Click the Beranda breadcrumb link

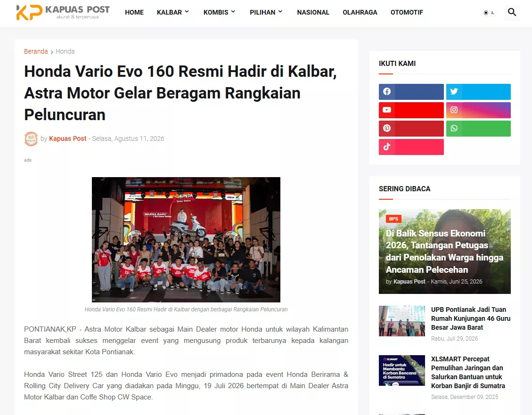coord(36,51)
